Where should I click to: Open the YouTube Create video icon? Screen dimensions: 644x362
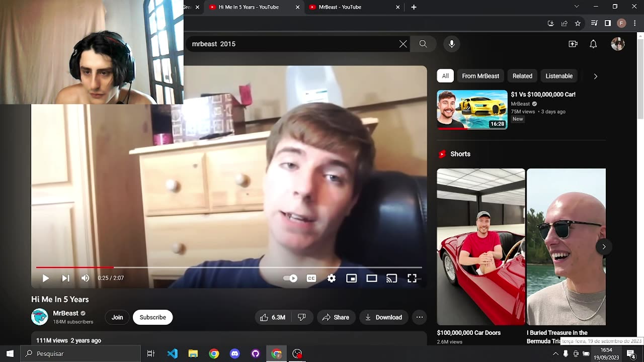click(x=573, y=44)
